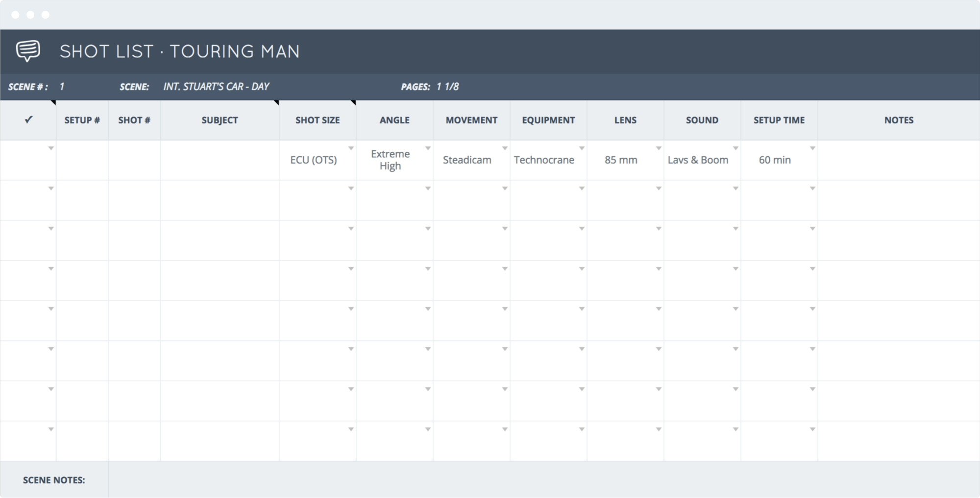Viewport: 980px width, 498px height.
Task: Show the comment marker on the Subject header
Action: [x=276, y=103]
